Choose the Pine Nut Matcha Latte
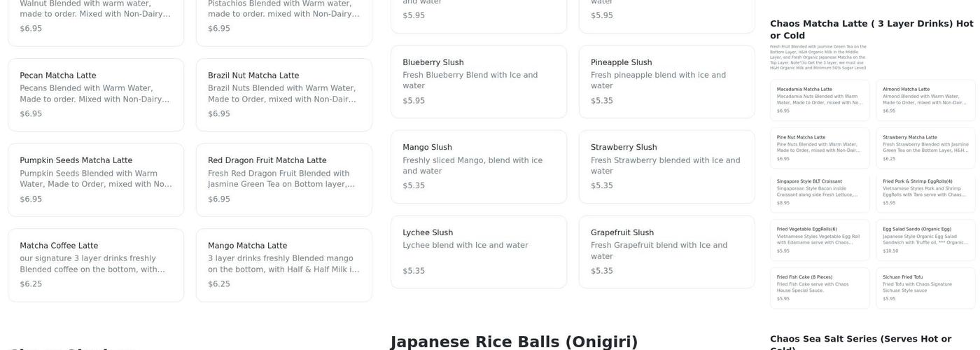 tap(820, 148)
